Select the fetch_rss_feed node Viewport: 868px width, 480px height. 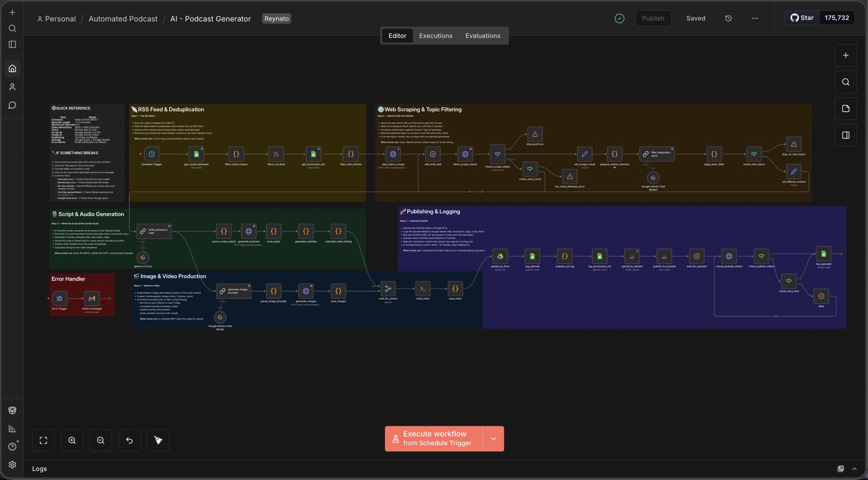pos(276,154)
